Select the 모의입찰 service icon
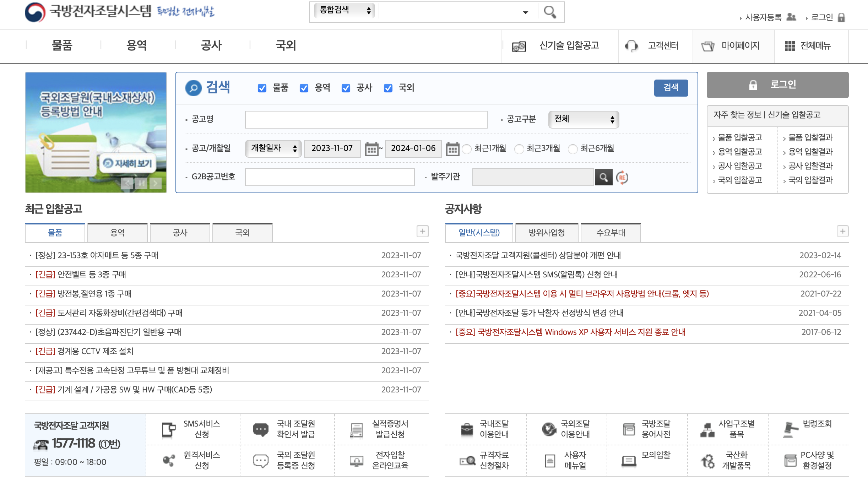 click(x=629, y=460)
